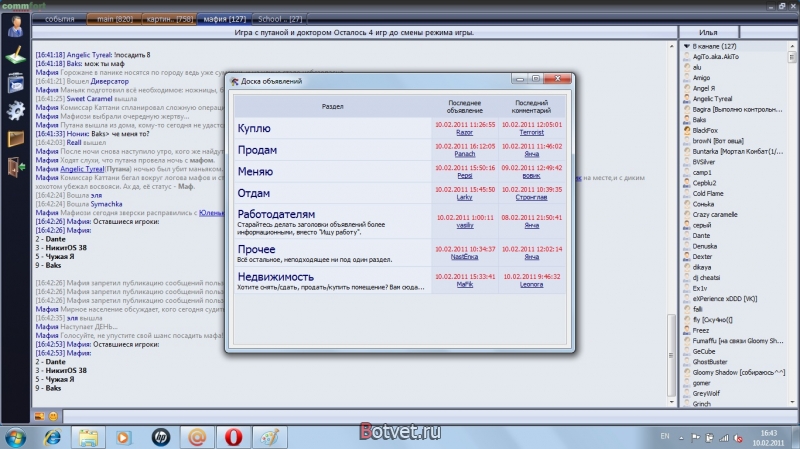Launch Internet Explorer from taskbar
The image size is (800, 449).
click(x=52, y=438)
